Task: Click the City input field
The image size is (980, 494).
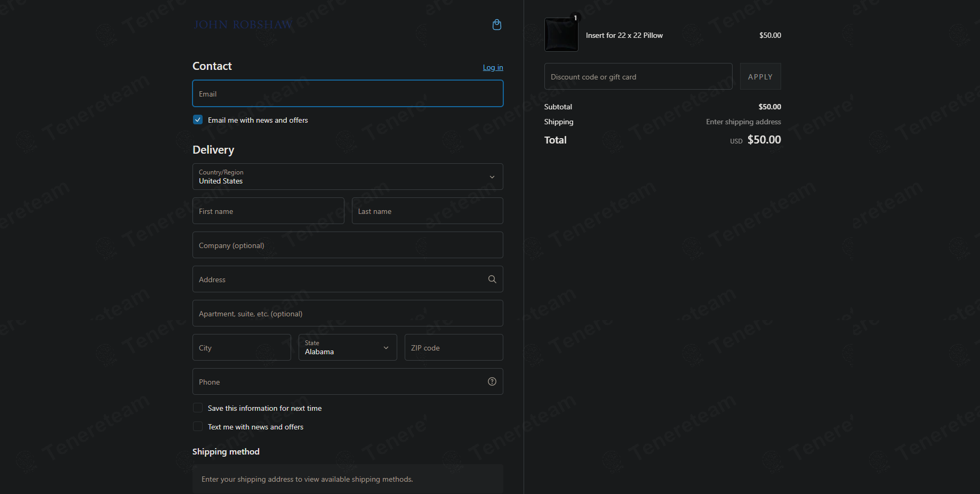Action: (242, 347)
